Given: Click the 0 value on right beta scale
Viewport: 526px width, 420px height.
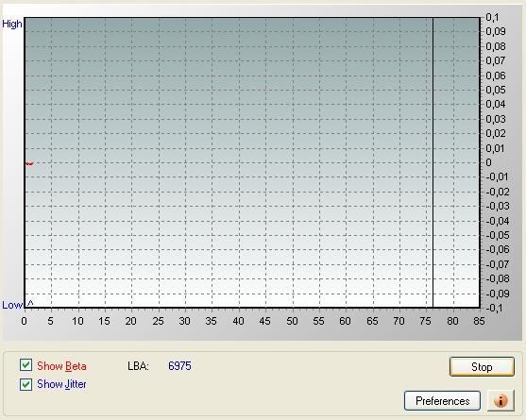Looking at the screenshot, I should 489,162.
